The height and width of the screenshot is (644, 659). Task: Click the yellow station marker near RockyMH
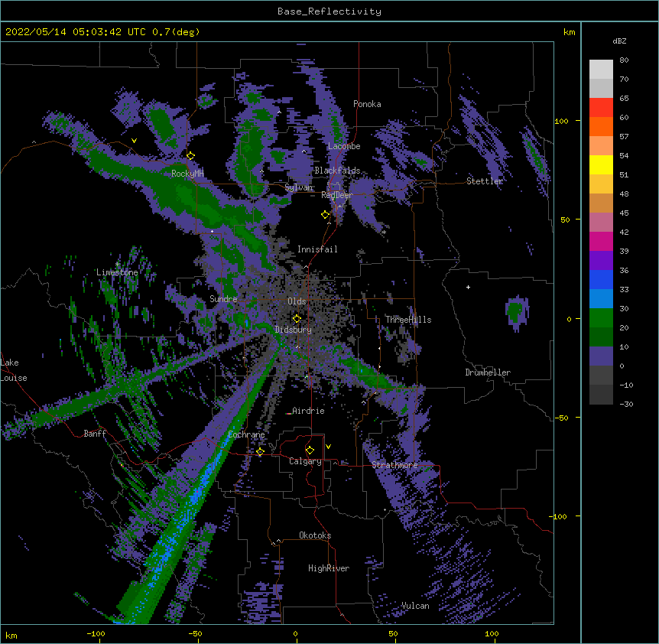190,156
